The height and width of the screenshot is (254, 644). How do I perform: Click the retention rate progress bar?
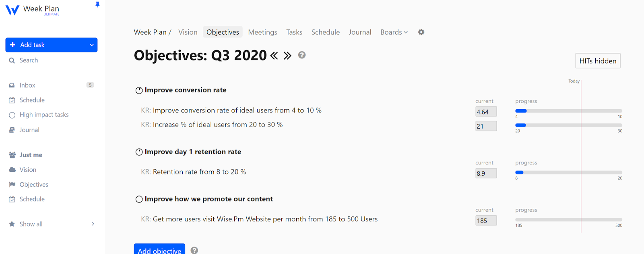[x=568, y=173]
